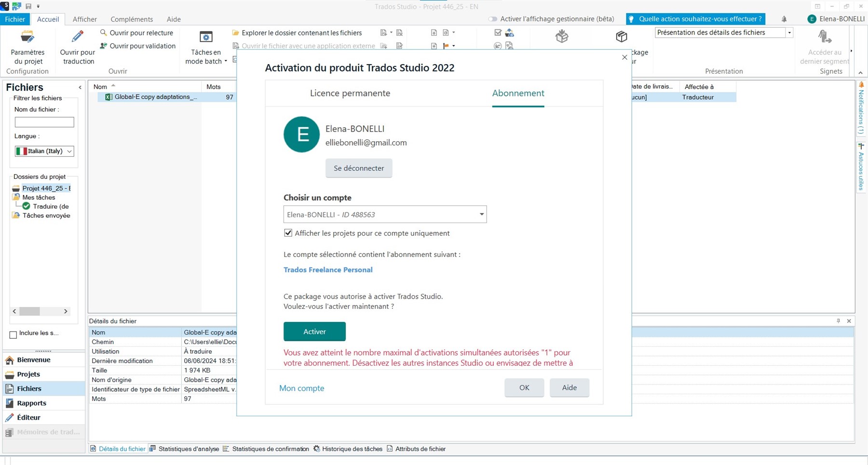The width and height of the screenshot is (868, 465).
Task: Open the Rapports view
Action: [x=44, y=403]
